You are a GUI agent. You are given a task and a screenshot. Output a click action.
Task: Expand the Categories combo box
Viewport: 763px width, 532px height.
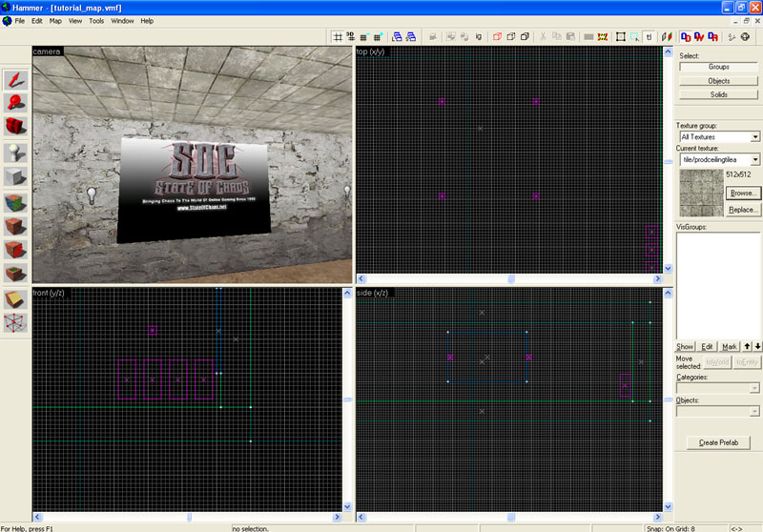click(755, 388)
